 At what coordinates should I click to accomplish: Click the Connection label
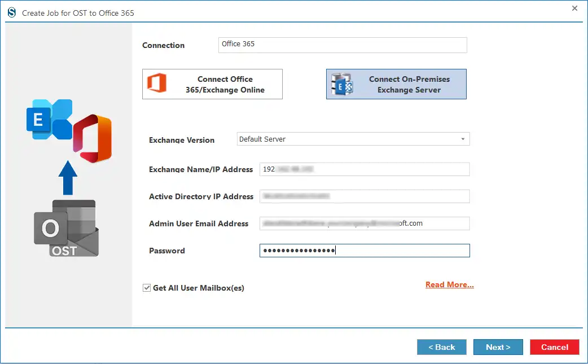[163, 45]
